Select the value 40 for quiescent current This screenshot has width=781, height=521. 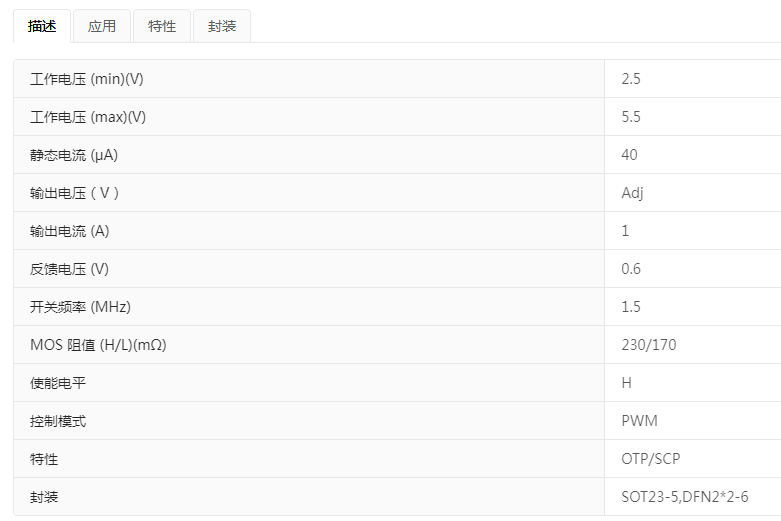(629, 155)
